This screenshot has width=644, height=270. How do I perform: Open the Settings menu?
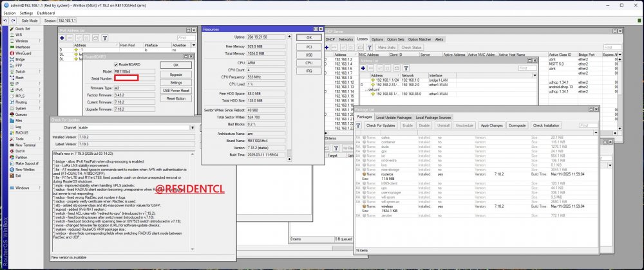tap(26, 13)
